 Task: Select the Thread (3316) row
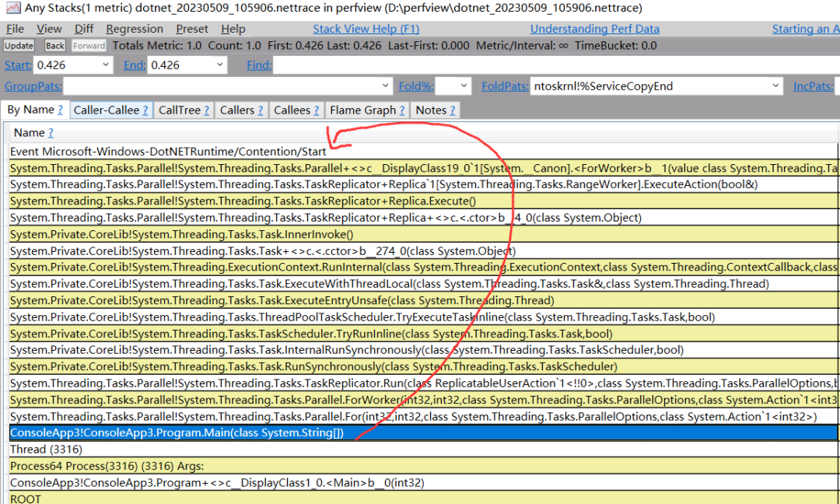click(x=47, y=450)
